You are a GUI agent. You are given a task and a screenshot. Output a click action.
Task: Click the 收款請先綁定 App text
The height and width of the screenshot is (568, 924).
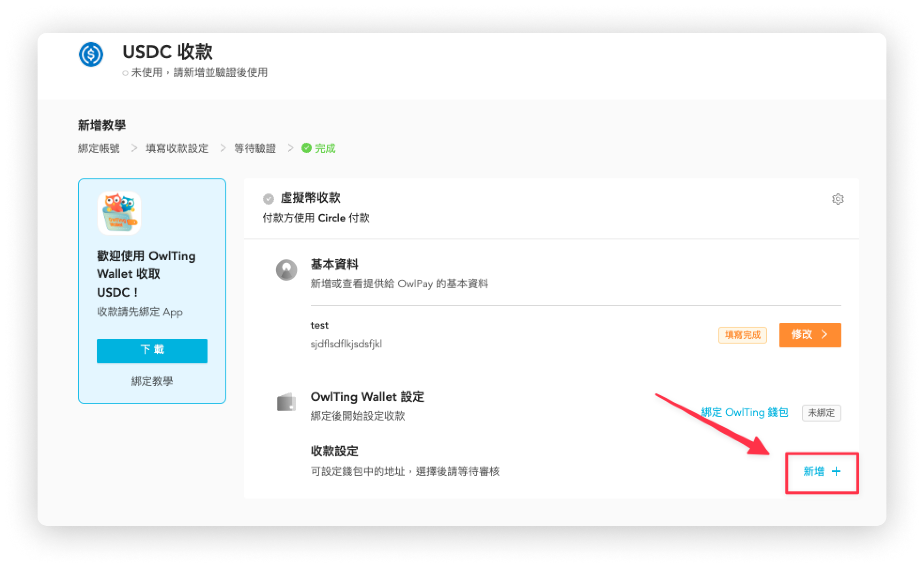(140, 312)
